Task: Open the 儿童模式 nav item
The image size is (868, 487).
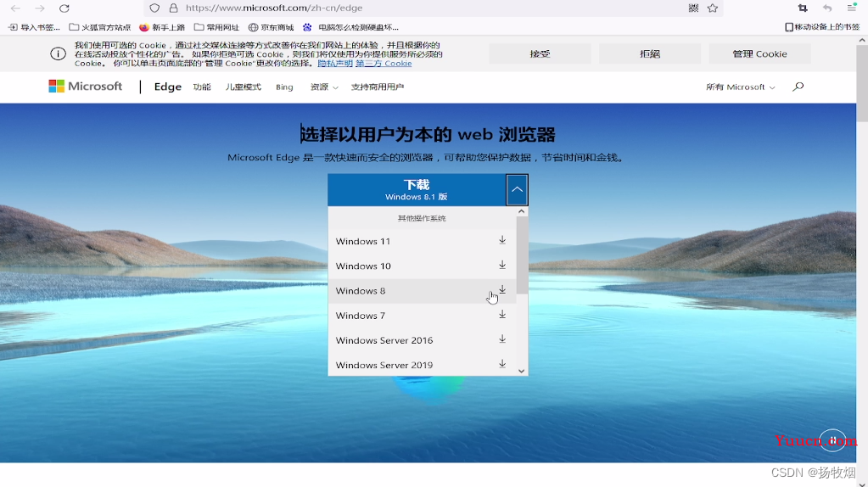Action: [243, 87]
